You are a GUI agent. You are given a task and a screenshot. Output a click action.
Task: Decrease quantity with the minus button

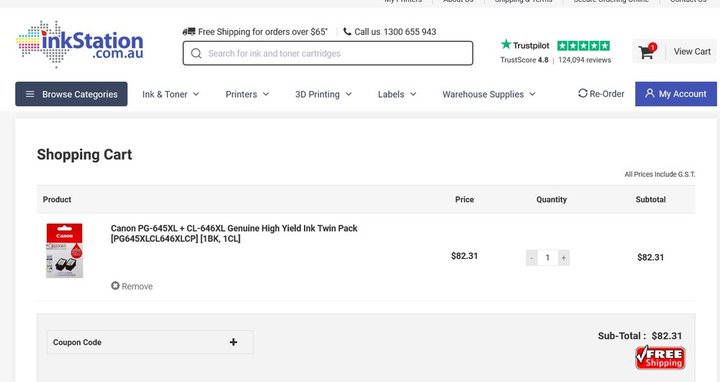tap(532, 258)
